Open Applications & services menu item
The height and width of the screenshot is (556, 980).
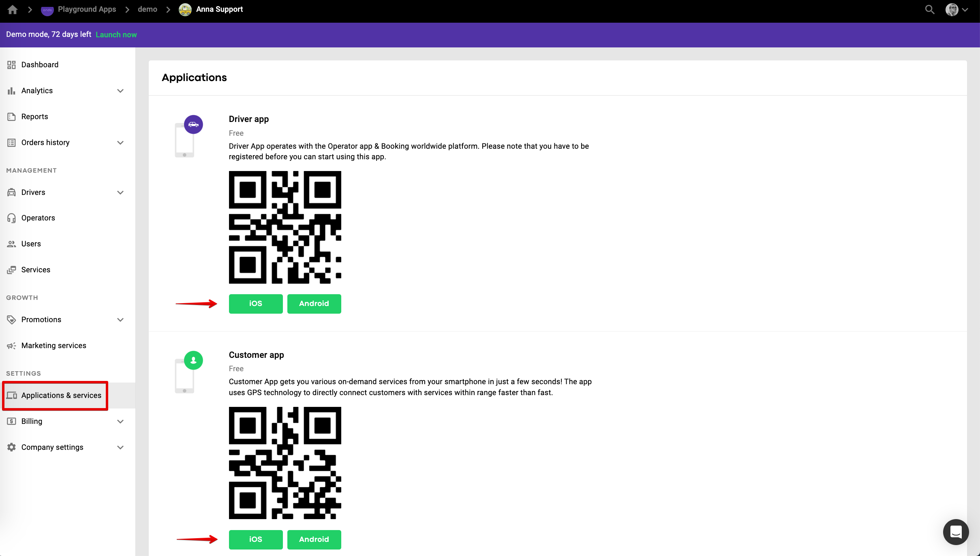pyautogui.click(x=61, y=396)
